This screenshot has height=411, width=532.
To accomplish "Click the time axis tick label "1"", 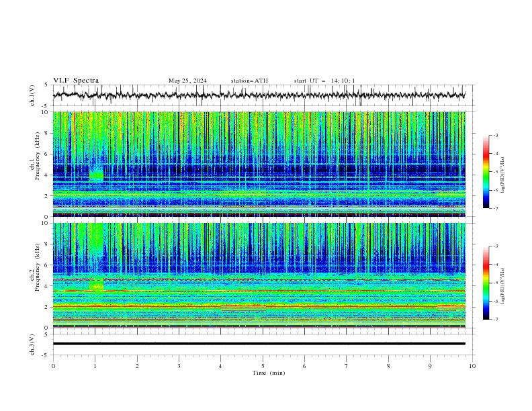I will pyautogui.click(x=95, y=366).
